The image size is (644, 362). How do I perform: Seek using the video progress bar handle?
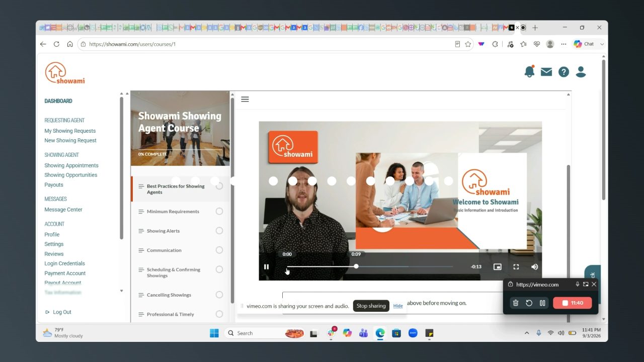tap(356, 266)
